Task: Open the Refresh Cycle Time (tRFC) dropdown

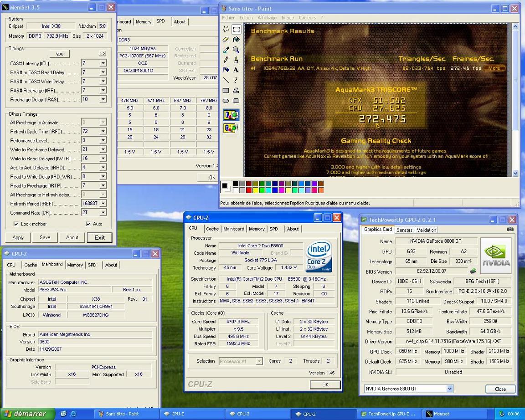Action: (x=103, y=131)
